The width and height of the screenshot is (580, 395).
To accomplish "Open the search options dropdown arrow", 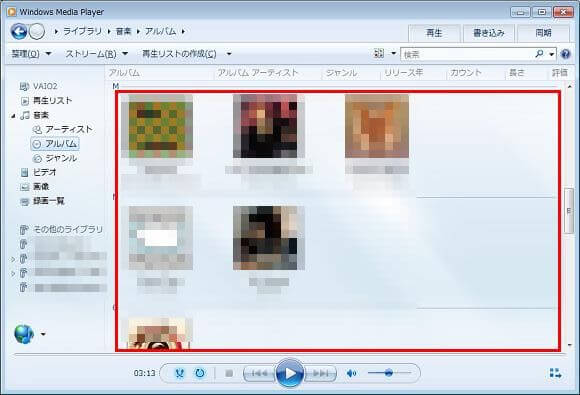I will 552,54.
